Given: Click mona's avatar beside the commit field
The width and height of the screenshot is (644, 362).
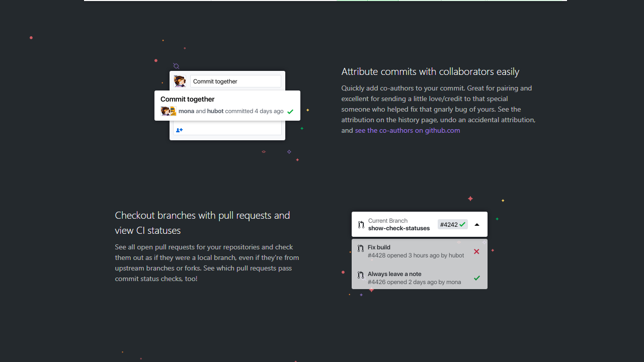Looking at the screenshot, I should pyautogui.click(x=180, y=81).
